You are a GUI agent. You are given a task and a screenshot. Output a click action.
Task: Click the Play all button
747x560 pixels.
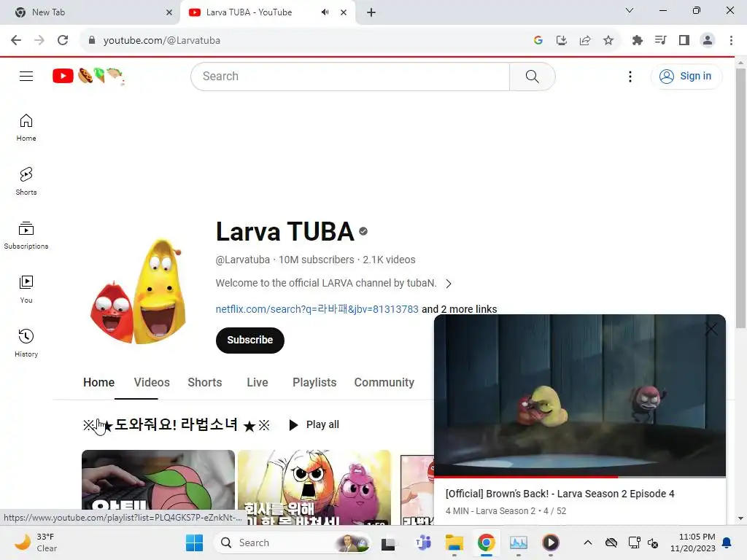click(314, 424)
